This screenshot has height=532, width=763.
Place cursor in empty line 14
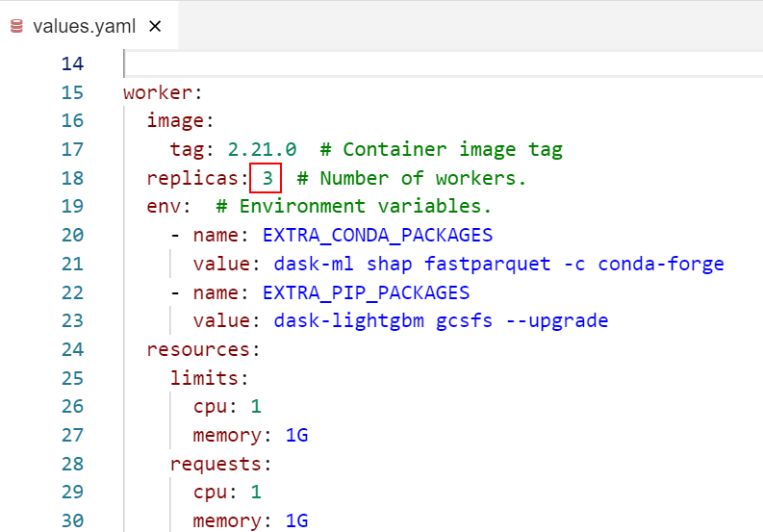443,63
